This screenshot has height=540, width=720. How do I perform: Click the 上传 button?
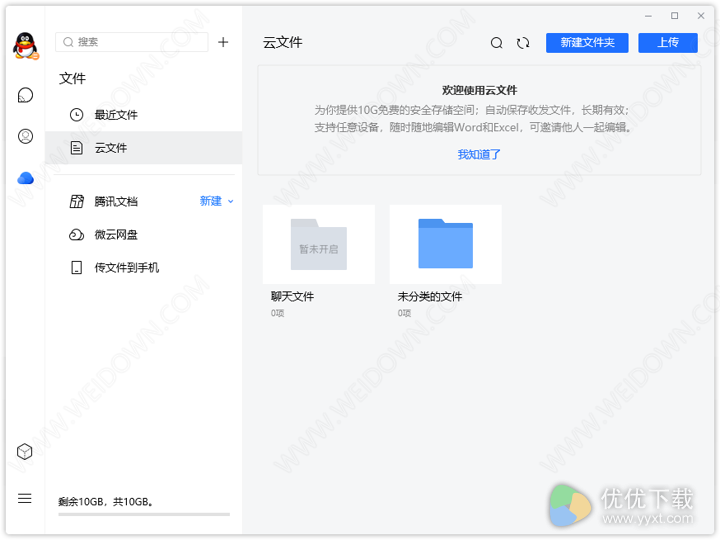(668, 43)
